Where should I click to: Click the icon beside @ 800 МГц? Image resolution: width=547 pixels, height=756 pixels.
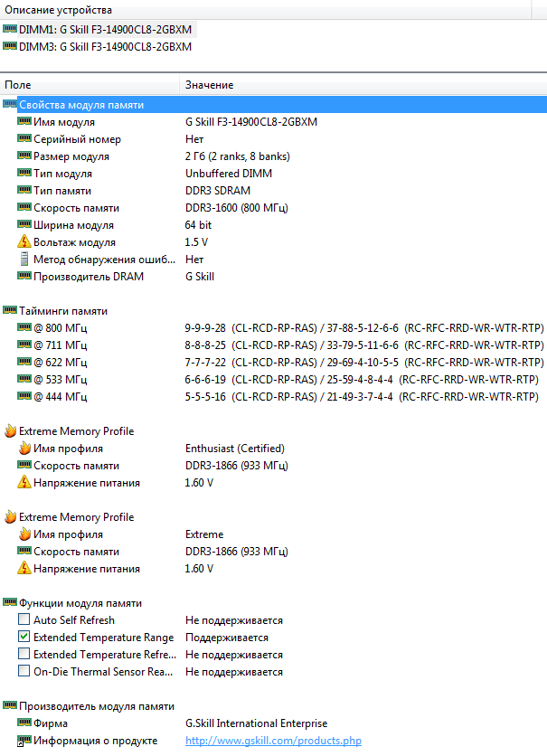tap(24, 327)
